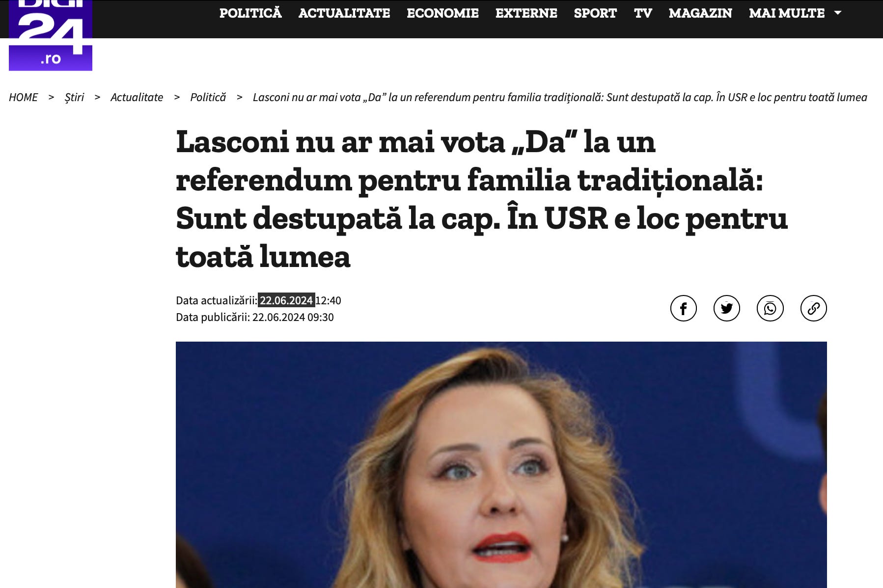Navigate to SPORT section

595,13
